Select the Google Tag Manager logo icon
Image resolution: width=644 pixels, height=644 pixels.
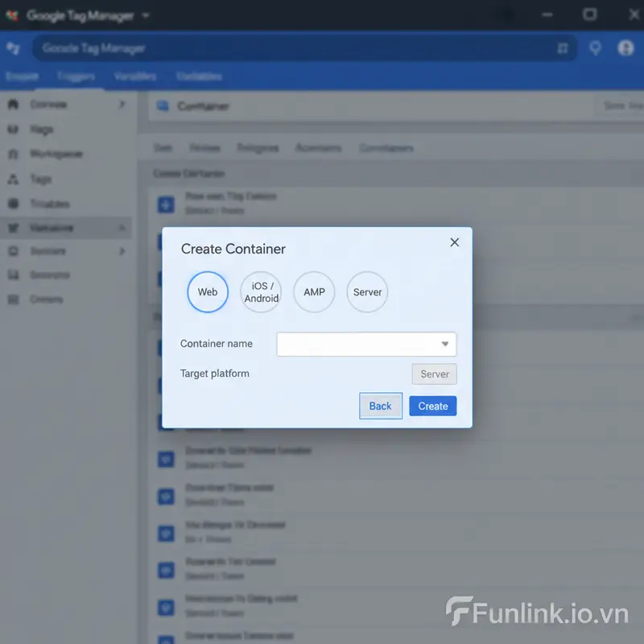click(x=14, y=15)
